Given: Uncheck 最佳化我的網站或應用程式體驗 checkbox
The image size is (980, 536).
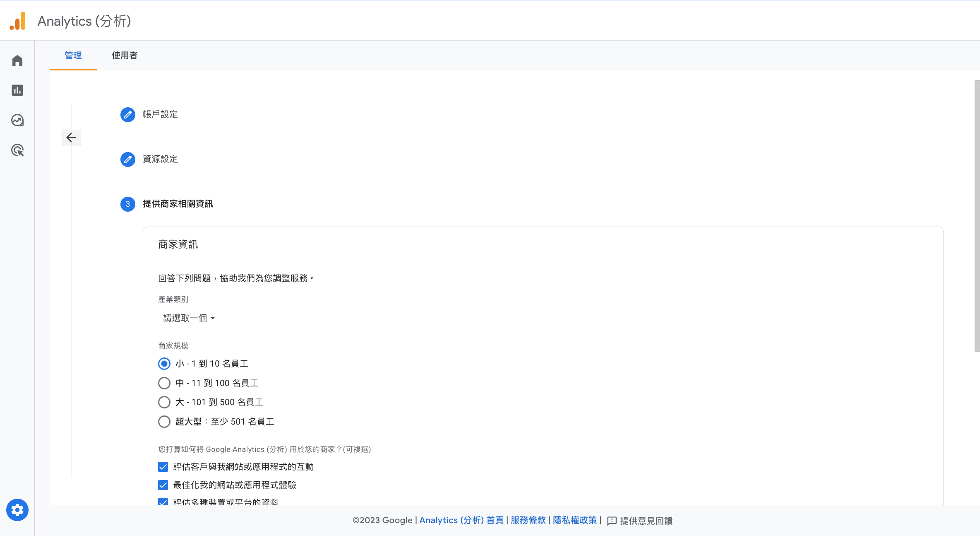Looking at the screenshot, I should click(163, 485).
